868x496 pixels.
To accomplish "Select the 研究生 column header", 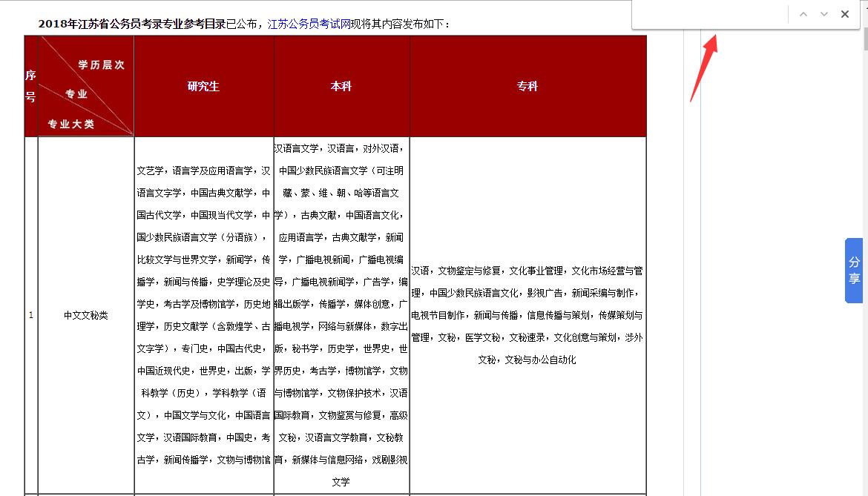I will point(204,86).
